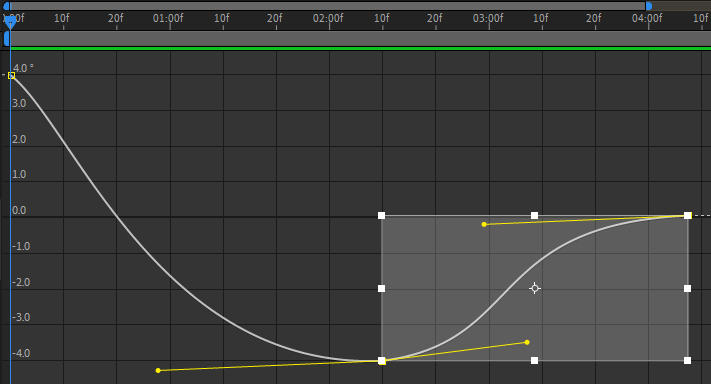The width and height of the screenshot is (711, 384).
Task: Select the last keyframe at the 0.0 value
Action: pyautogui.click(x=688, y=215)
